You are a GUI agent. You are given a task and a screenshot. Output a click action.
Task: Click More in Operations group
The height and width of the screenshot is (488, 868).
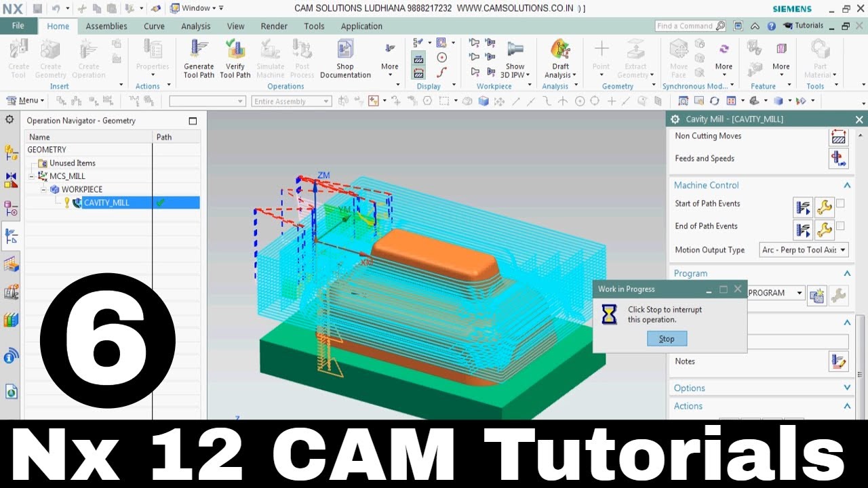[390, 60]
